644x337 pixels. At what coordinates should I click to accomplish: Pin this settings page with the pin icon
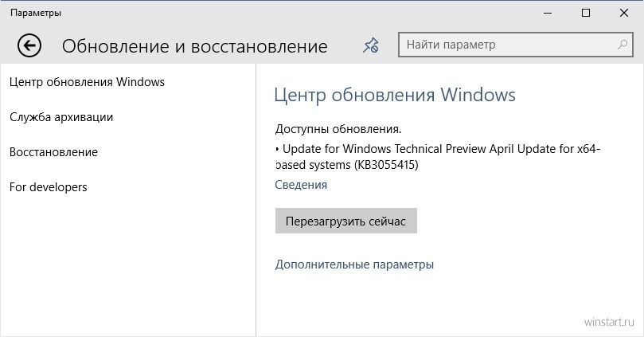[370, 45]
